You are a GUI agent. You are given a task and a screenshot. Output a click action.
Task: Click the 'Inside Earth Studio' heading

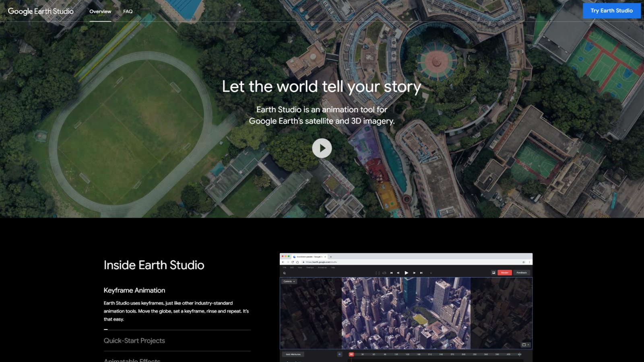[154, 265]
